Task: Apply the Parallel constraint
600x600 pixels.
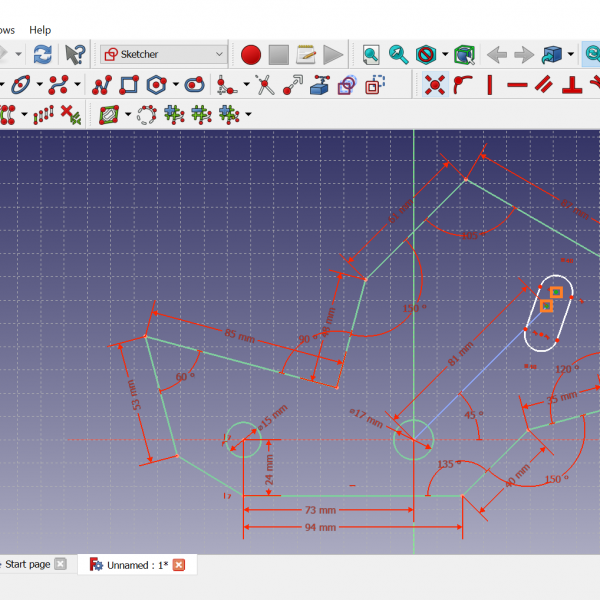Action: click(x=545, y=85)
